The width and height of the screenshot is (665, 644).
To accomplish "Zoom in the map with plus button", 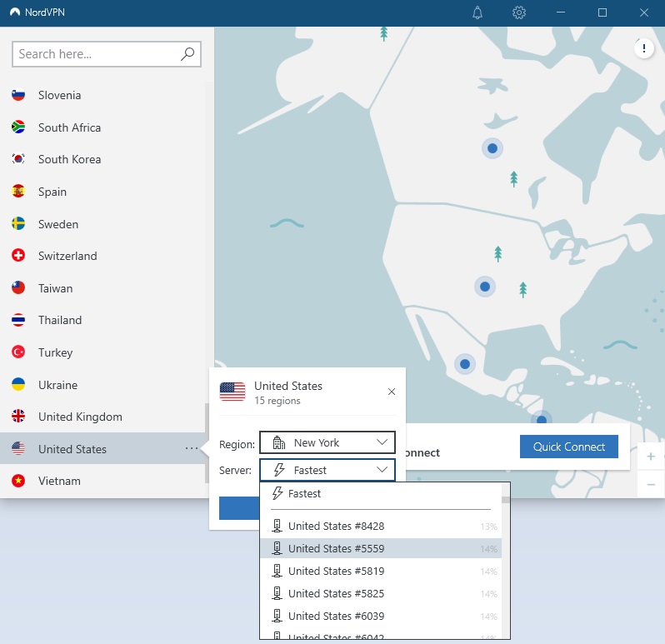I will (x=651, y=457).
